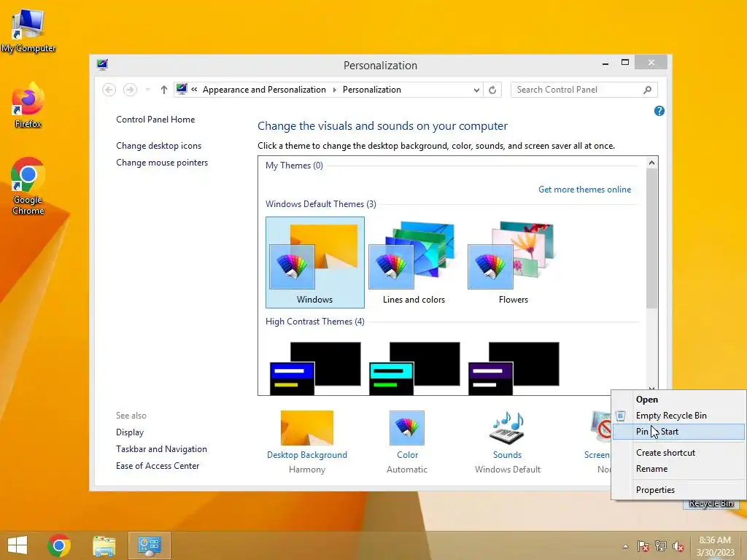
Task: Select the Flowers theme
Action: click(x=513, y=262)
